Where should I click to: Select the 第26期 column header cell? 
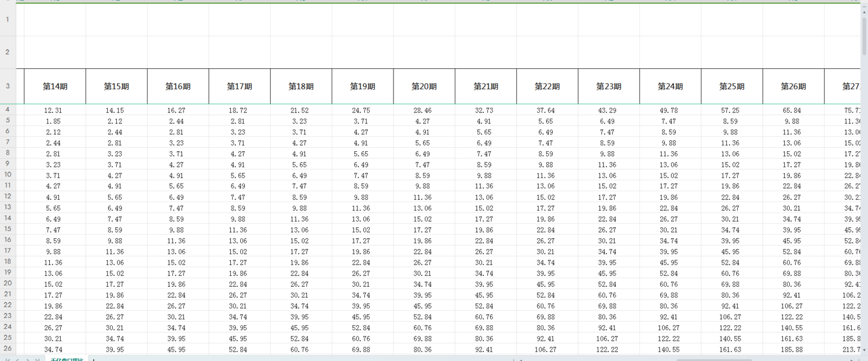pyautogui.click(x=793, y=86)
